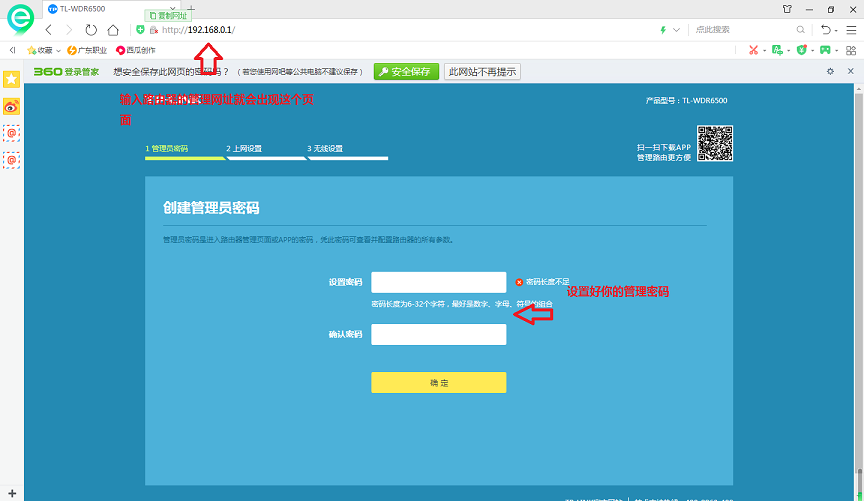This screenshot has width=864, height=501.
Task: Click the green 安全保存 button
Action: [x=406, y=72]
